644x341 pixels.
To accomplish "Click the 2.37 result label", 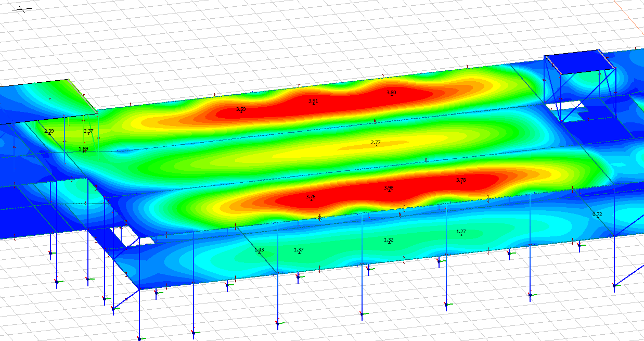I will (88, 131).
